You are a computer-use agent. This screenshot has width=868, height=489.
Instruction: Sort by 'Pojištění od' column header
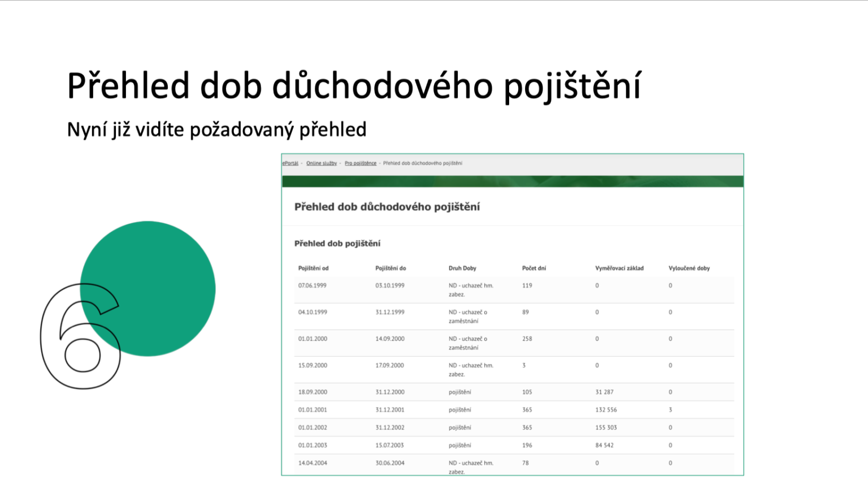click(313, 269)
